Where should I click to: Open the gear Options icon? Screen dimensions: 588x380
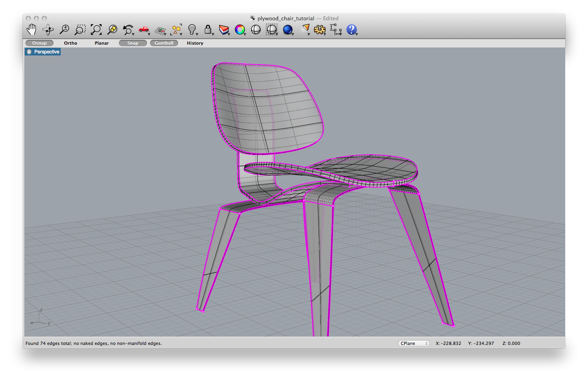click(319, 30)
